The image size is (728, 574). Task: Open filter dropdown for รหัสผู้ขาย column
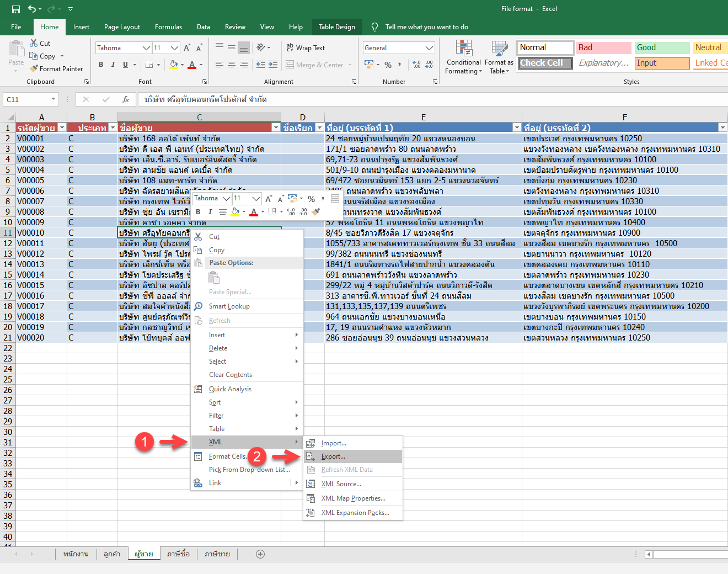click(x=62, y=127)
